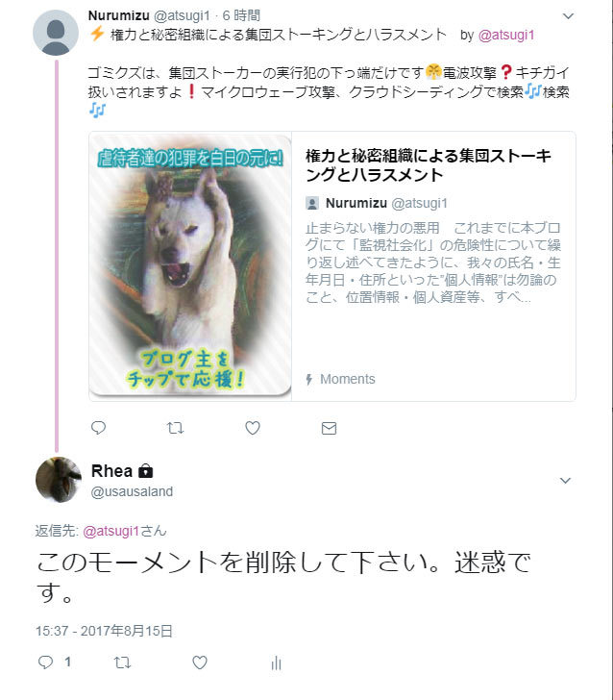Send Nurumizu's tweet via direct message envelope icon
The image size is (613, 700).
[329, 428]
